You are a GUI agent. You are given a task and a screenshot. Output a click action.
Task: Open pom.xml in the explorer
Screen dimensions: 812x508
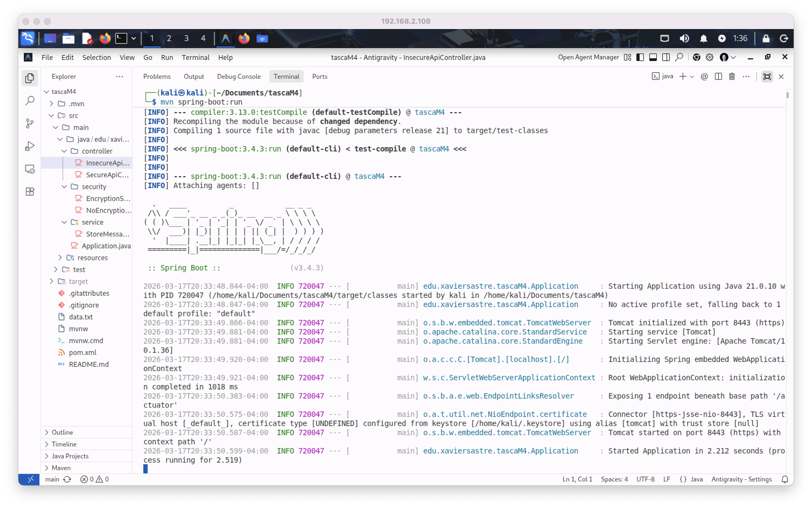tap(82, 352)
